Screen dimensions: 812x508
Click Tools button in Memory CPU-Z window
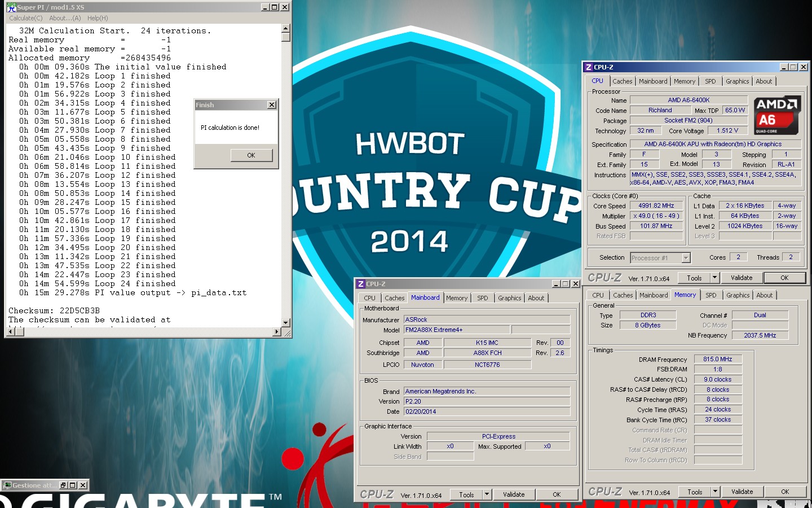695,492
